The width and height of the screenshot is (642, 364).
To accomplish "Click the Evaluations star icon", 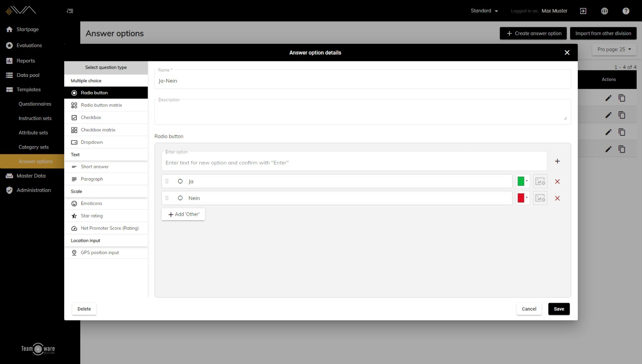I will [x=9, y=45].
